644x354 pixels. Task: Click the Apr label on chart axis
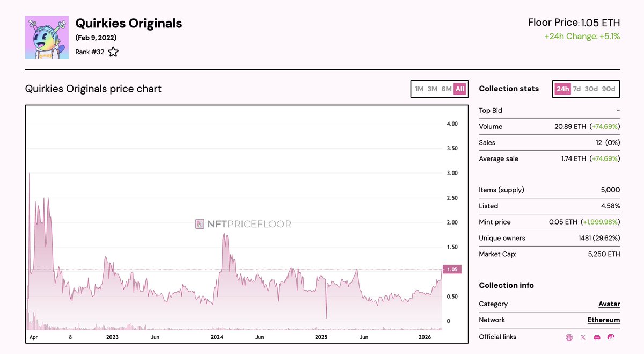pos(33,337)
